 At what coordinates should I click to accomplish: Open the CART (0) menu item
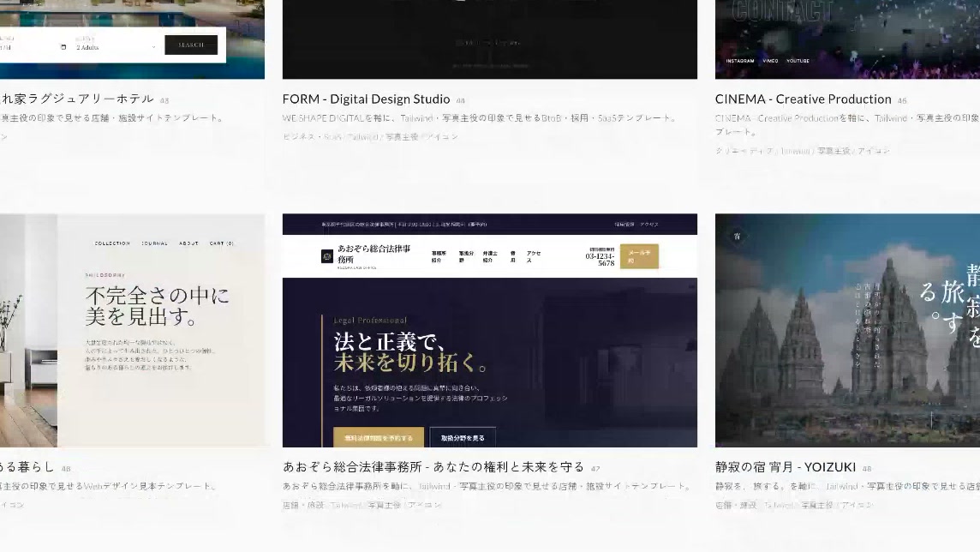click(x=222, y=243)
